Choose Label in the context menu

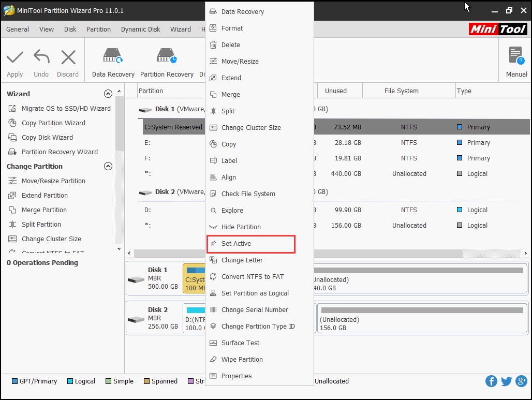[x=260, y=161]
